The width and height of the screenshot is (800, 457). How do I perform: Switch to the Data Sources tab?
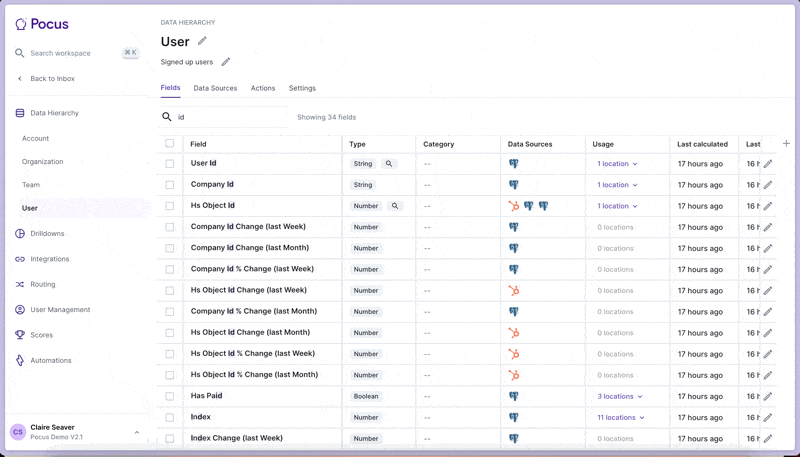pos(215,88)
